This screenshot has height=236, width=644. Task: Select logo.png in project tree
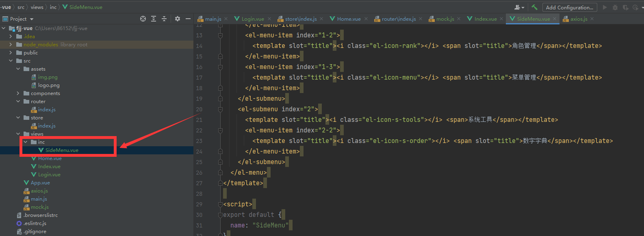(x=46, y=85)
